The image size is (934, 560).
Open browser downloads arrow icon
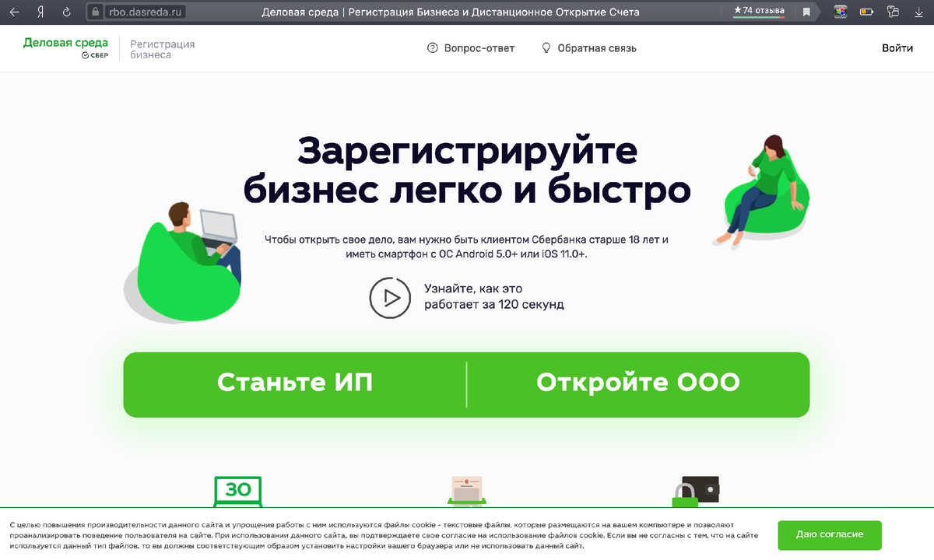pyautogui.click(x=919, y=12)
